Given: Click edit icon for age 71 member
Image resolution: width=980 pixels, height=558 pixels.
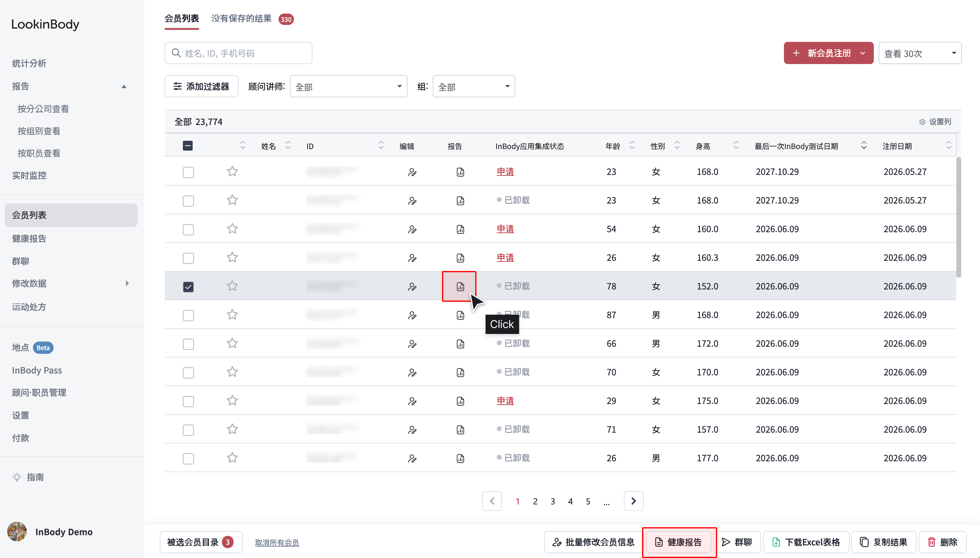Looking at the screenshot, I should 412,430.
